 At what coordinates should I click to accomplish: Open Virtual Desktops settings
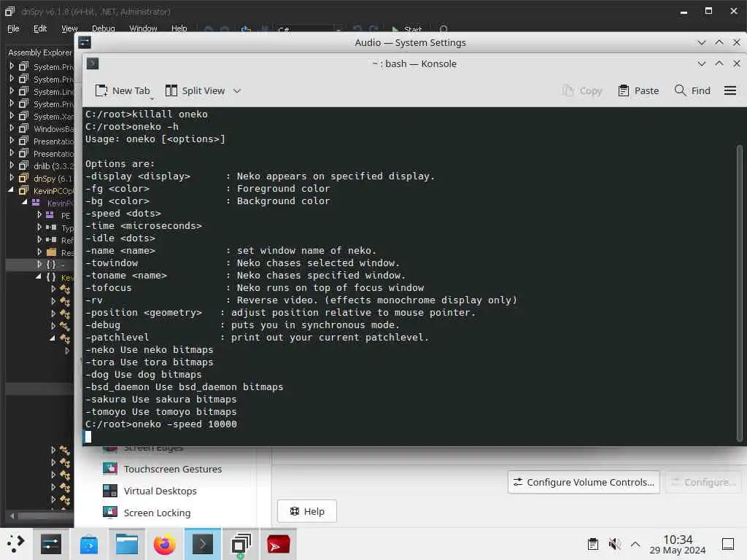(x=160, y=491)
